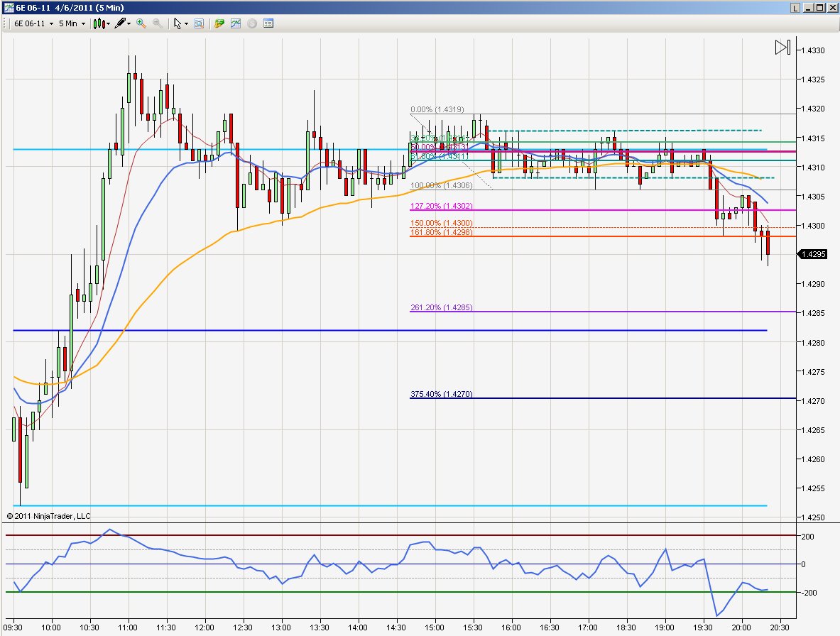Screen dimensions: 840x636
Task: Expand the drawing tools dropdown arrow
Action: [129, 23]
